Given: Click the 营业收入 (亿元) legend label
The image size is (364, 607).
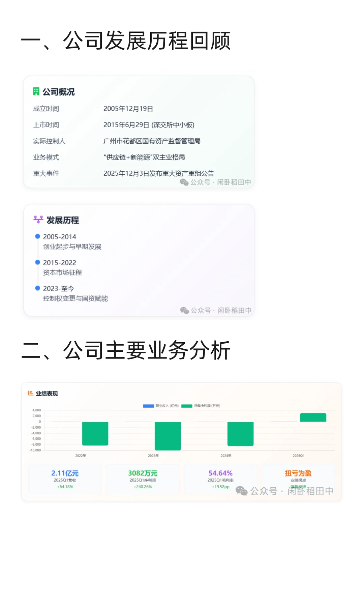Looking at the screenshot, I should (x=167, y=406).
